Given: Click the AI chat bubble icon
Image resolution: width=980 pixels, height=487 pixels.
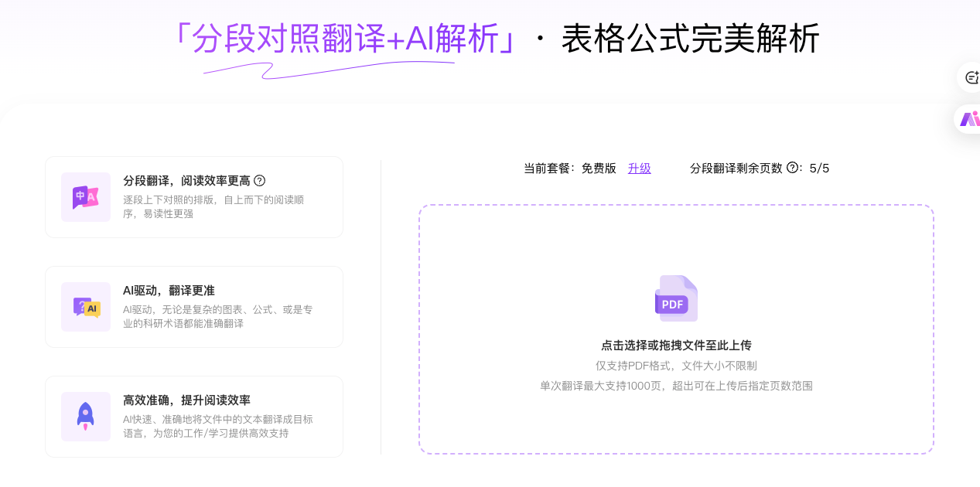Looking at the screenshot, I should click(86, 307).
